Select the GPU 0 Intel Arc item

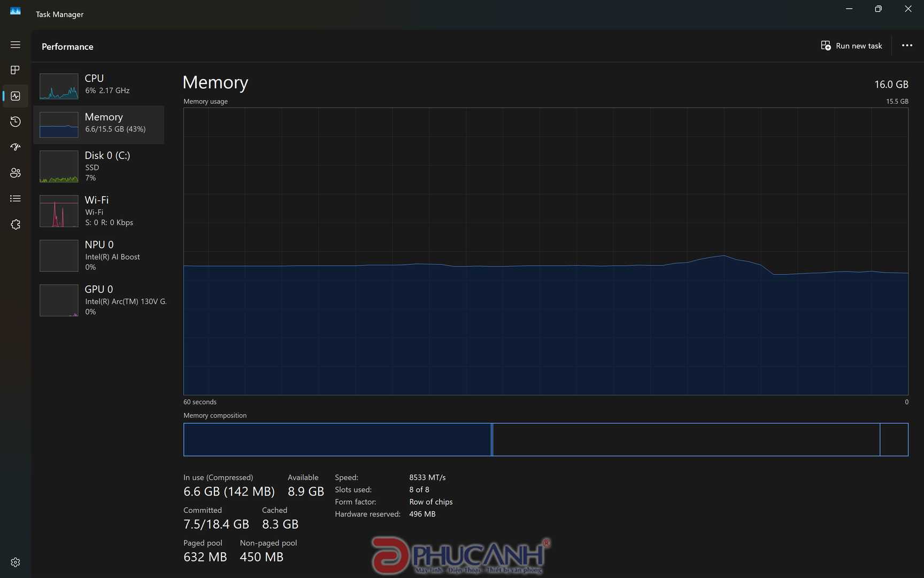[x=99, y=300]
